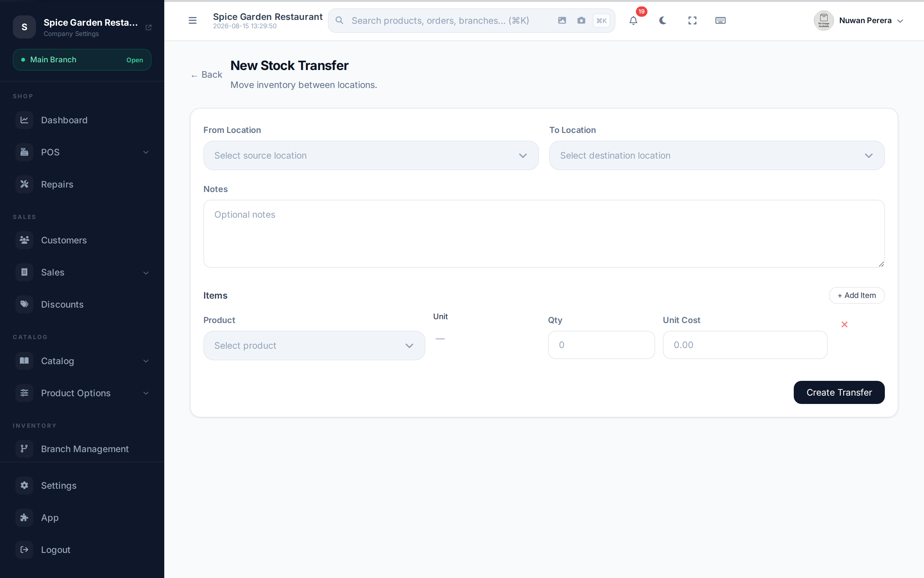Open image search icon in search bar

tap(562, 21)
